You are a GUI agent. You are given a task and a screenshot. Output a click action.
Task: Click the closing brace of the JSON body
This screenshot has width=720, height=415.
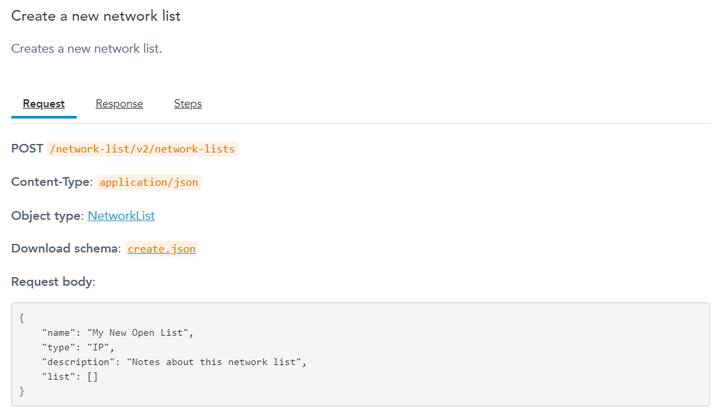point(22,391)
